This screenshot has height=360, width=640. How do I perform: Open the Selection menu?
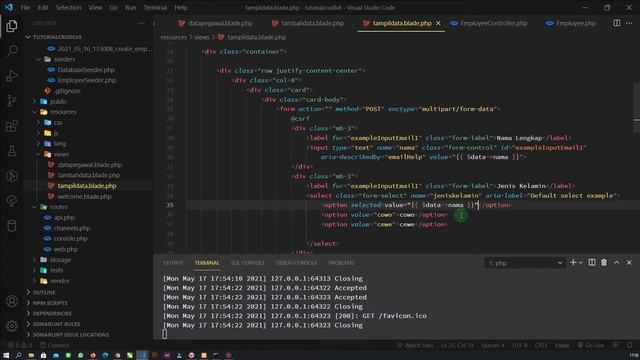click(68, 7)
